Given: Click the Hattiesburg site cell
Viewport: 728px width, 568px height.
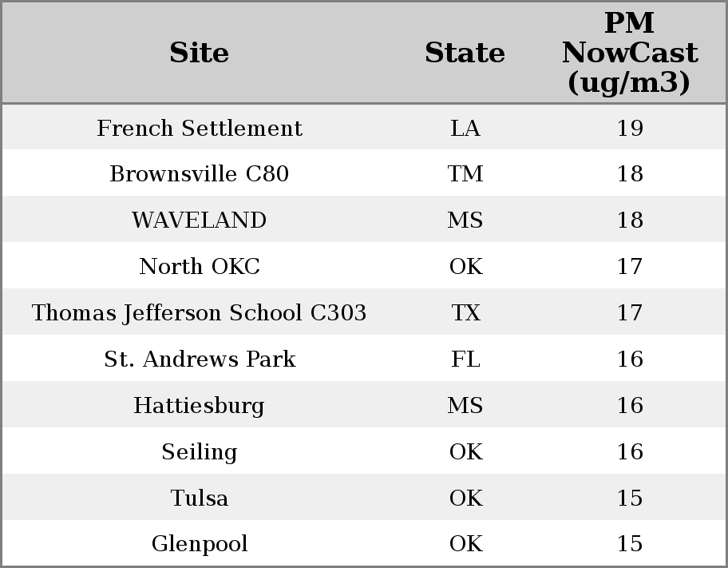Looking at the screenshot, I should pyautogui.click(x=200, y=406).
